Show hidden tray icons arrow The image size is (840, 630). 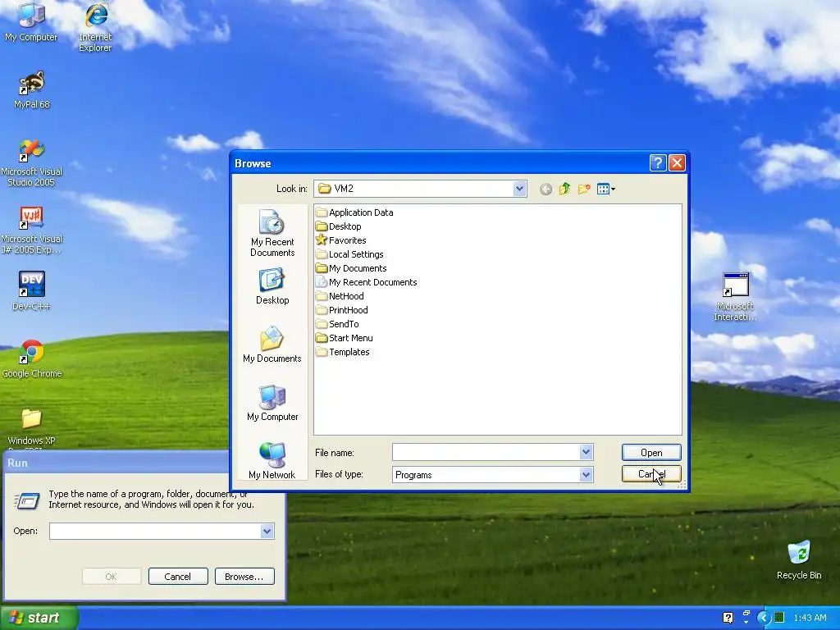[764, 618]
